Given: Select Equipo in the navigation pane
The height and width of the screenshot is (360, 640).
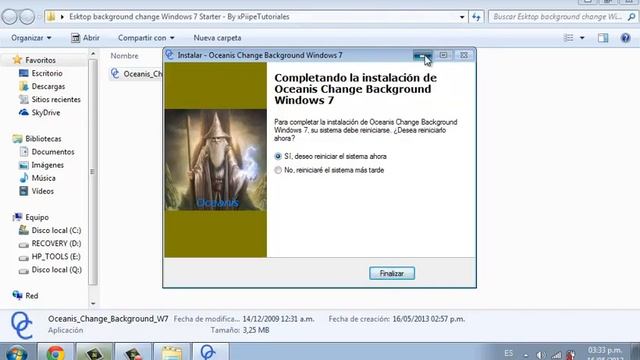Looking at the screenshot, I should [x=31, y=217].
